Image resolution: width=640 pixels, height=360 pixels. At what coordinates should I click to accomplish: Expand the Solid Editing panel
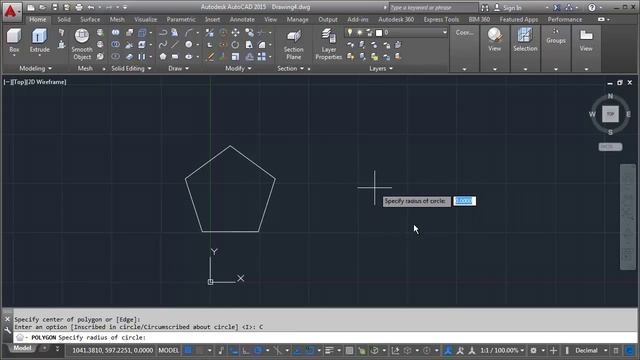point(131,68)
